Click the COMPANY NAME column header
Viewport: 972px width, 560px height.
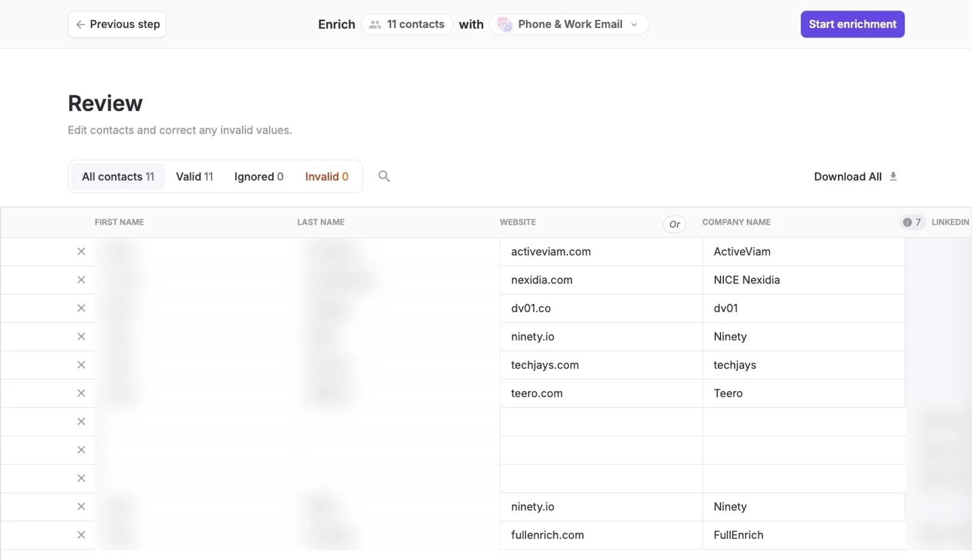[x=736, y=222]
